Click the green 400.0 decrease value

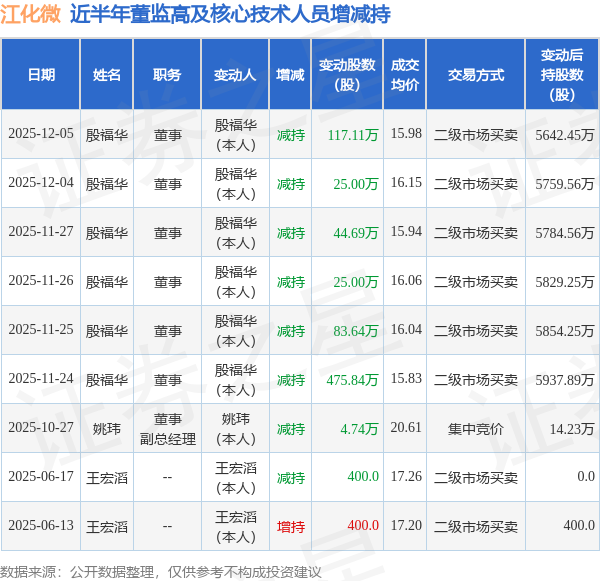(x=363, y=477)
